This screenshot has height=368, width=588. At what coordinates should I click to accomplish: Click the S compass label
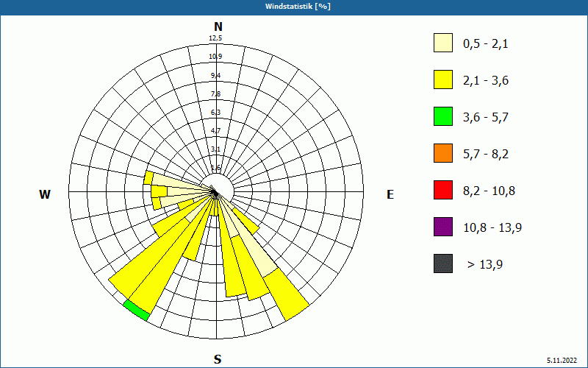pos(218,359)
